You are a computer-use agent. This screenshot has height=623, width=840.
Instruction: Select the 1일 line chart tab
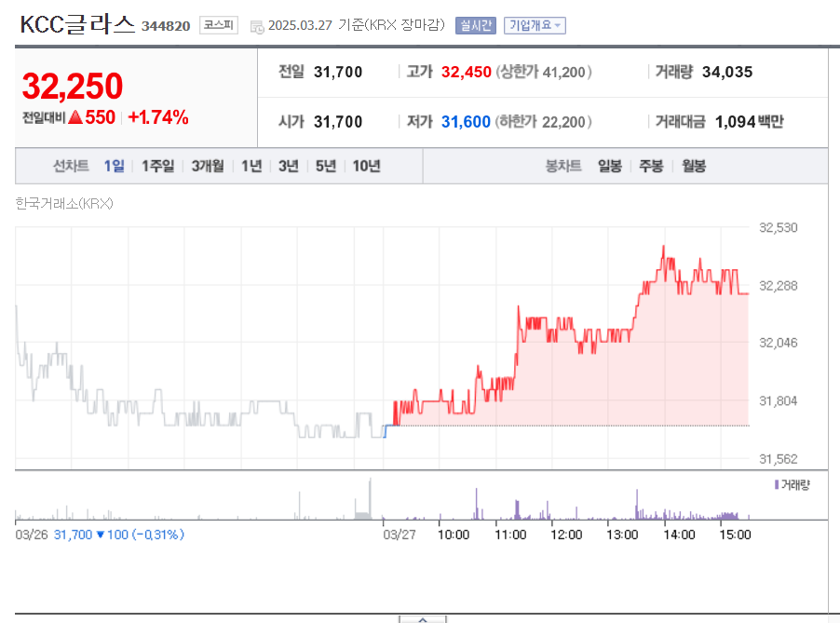tap(115, 166)
